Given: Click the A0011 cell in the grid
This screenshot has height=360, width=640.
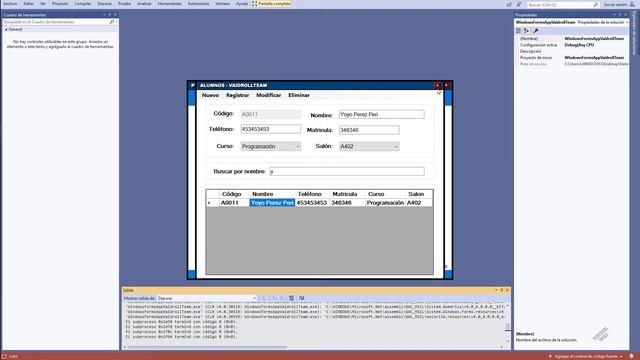Looking at the screenshot, I should pos(234,202).
